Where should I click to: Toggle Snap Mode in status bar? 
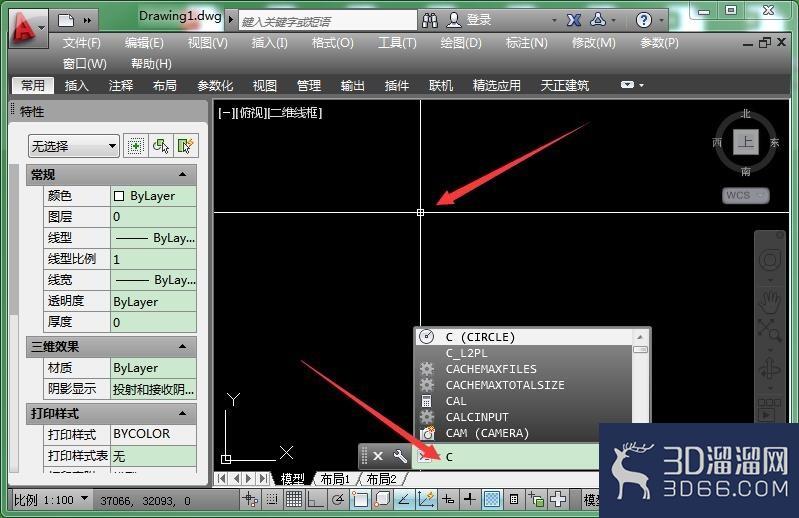(272, 500)
